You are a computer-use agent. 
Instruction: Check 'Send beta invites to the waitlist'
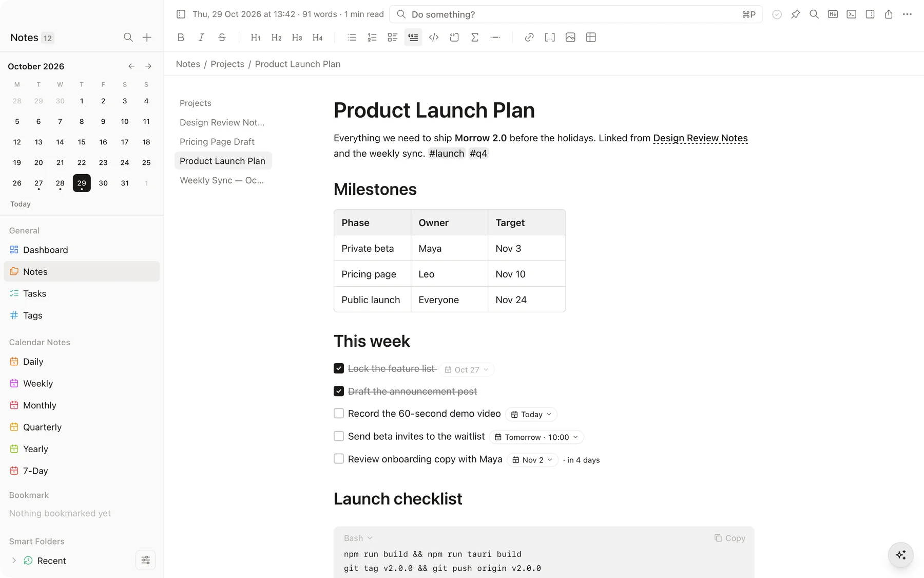339,436
